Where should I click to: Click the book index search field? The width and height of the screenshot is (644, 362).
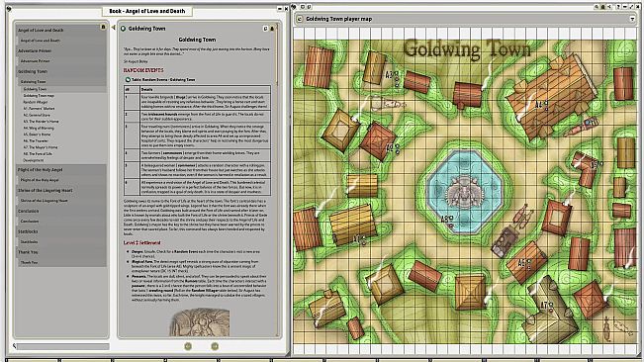pos(63,347)
